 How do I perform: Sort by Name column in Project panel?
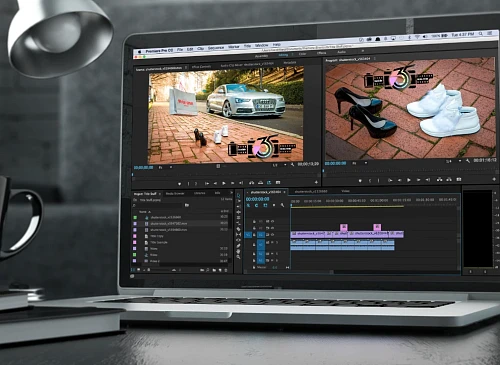[143, 212]
